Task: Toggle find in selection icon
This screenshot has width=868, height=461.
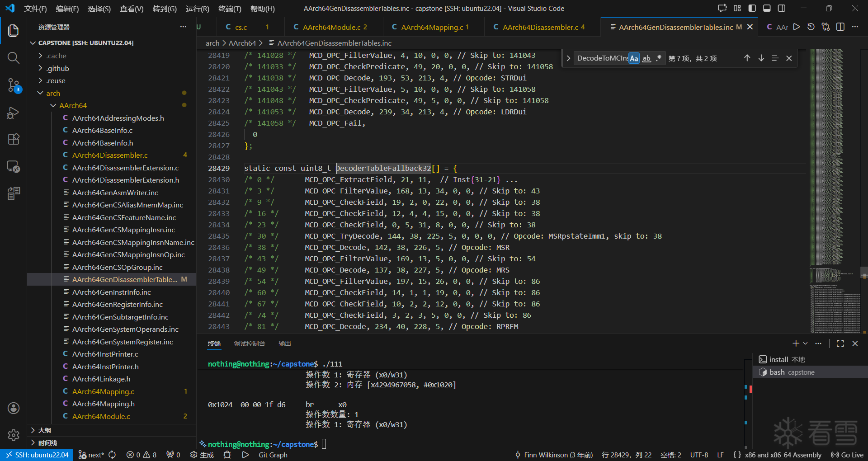Action: (775, 58)
